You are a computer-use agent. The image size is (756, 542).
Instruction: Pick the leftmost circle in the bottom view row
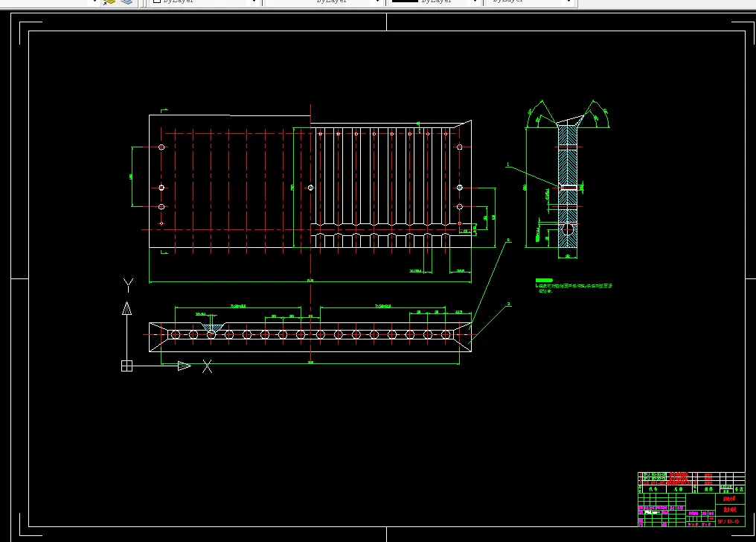(x=176, y=334)
